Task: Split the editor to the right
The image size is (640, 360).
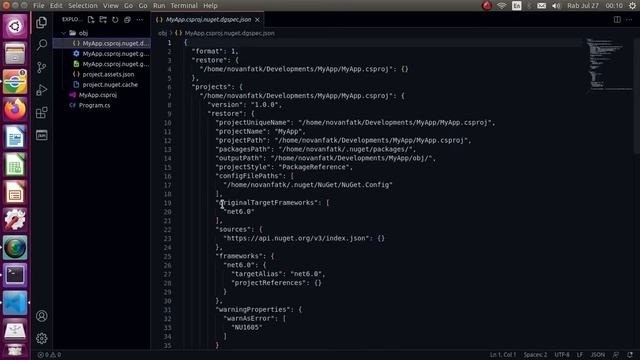Action: [617, 20]
